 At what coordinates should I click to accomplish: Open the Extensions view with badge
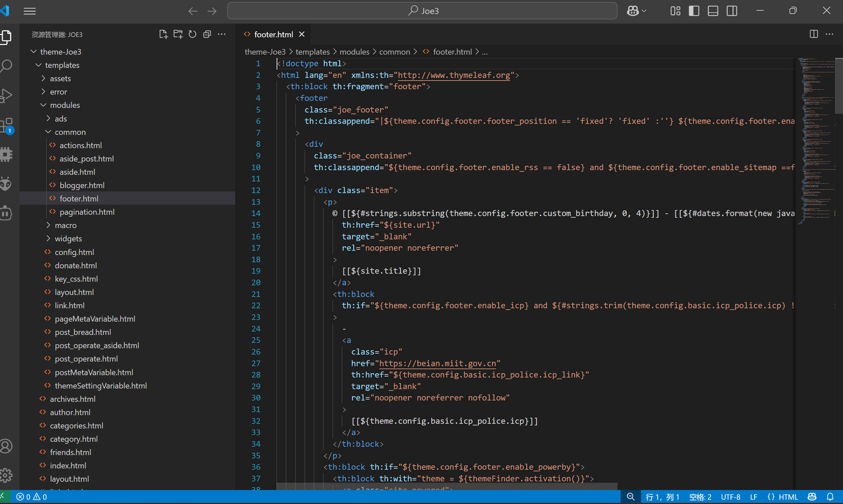tap(7, 125)
